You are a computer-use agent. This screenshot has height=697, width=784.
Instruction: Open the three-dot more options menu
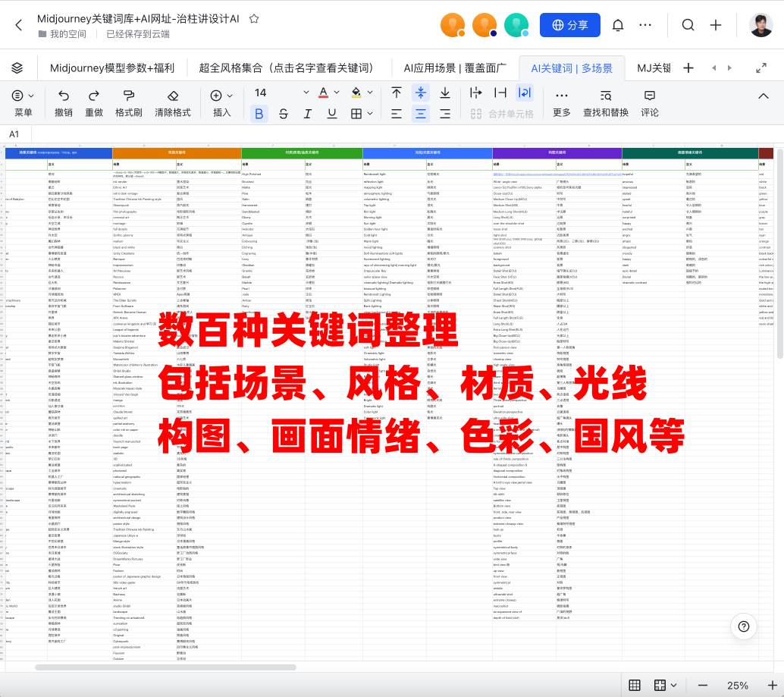tap(645, 25)
